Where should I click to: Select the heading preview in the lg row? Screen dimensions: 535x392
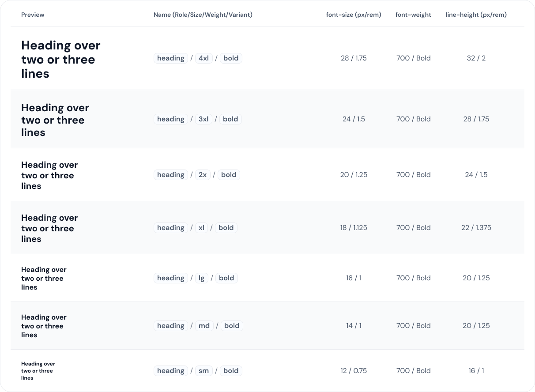tap(44, 278)
